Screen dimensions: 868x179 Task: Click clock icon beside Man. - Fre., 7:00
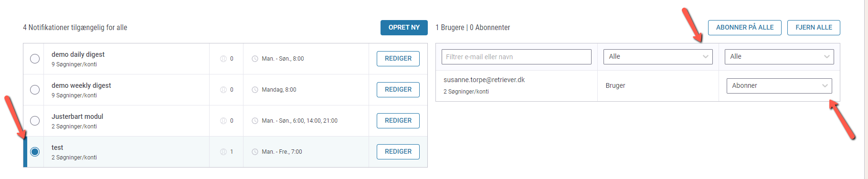(x=255, y=152)
